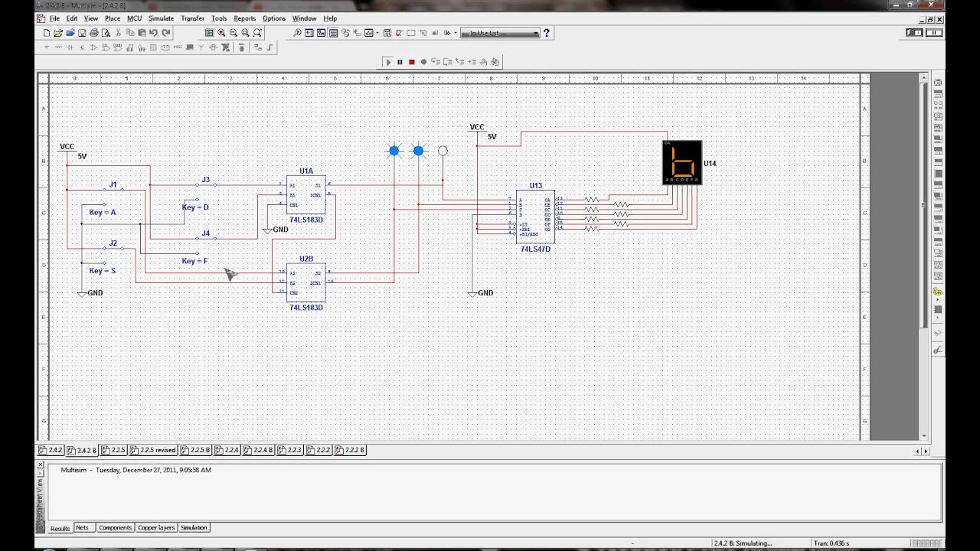
Task: Open the In Use List dropdown
Action: coord(500,33)
